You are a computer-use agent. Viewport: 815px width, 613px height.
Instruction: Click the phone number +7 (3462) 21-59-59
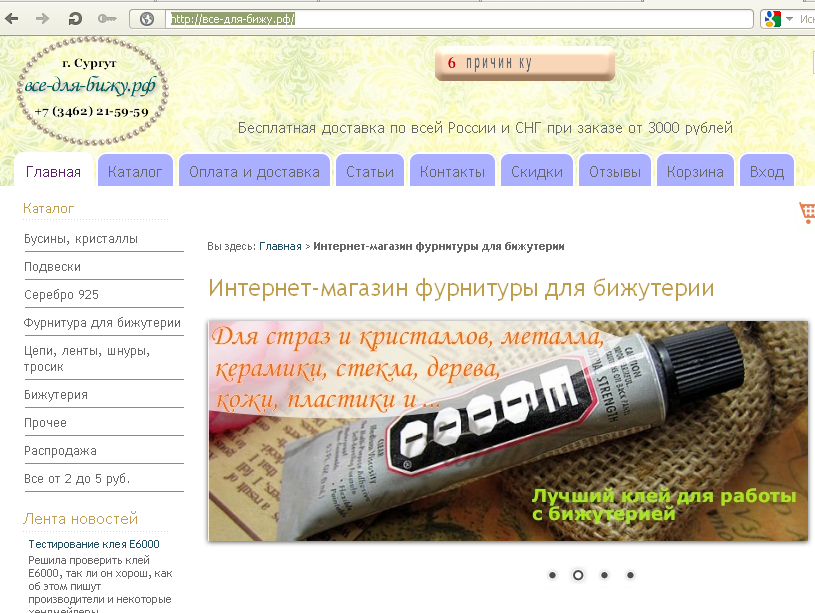[x=91, y=111]
